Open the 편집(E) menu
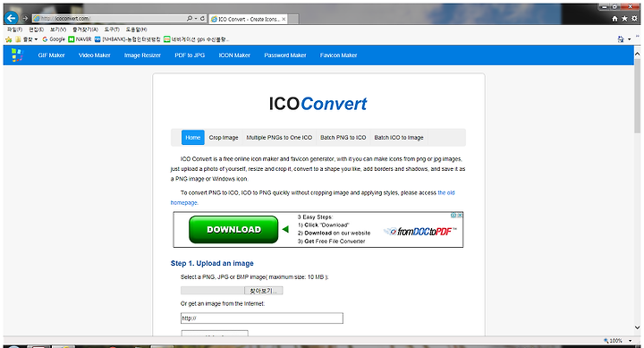 (36, 30)
